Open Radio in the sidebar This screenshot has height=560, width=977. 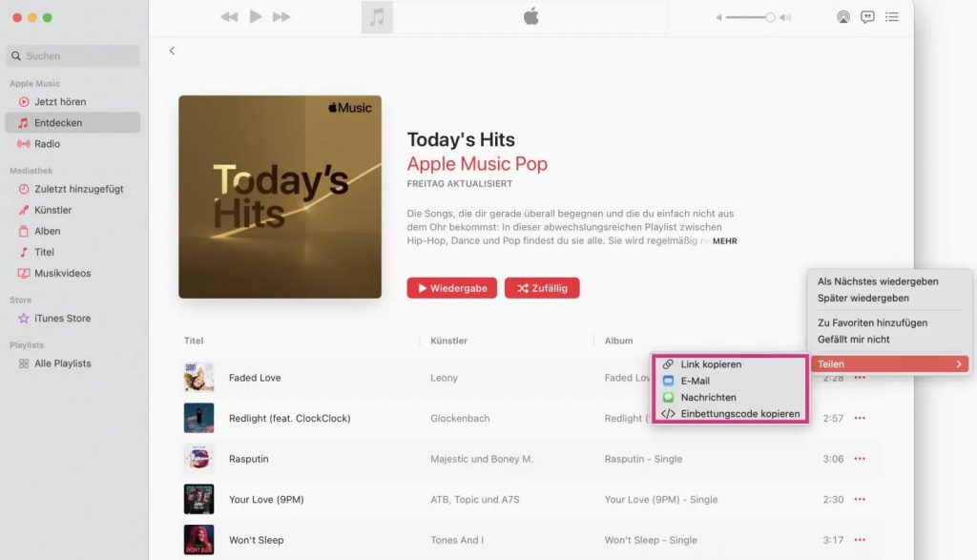coord(47,144)
